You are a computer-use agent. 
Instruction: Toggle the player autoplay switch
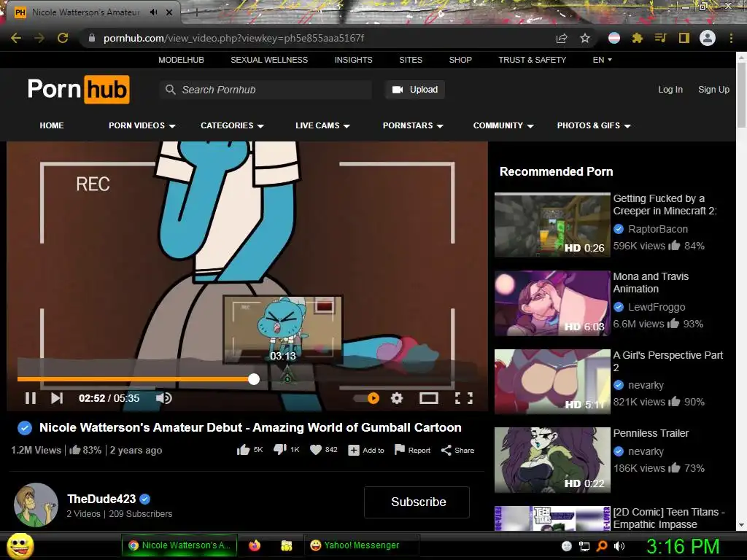pyautogui.click(x=367, y=398)
